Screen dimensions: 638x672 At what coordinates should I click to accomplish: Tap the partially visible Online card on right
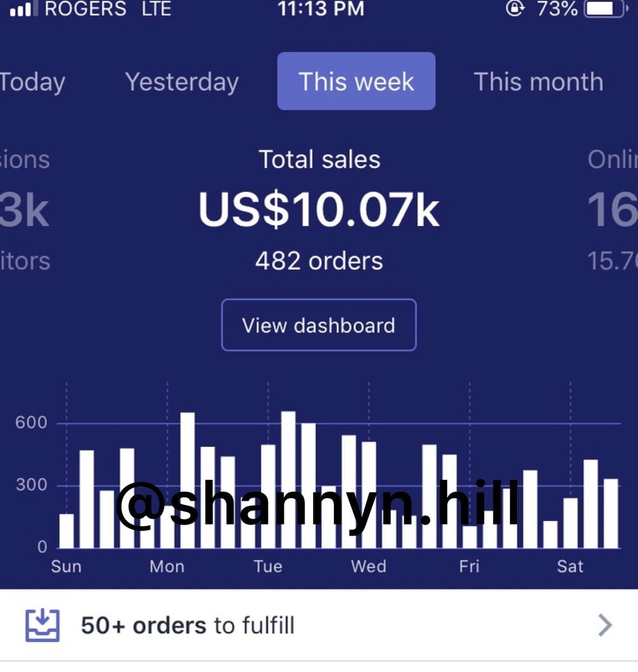click(613, 211)
